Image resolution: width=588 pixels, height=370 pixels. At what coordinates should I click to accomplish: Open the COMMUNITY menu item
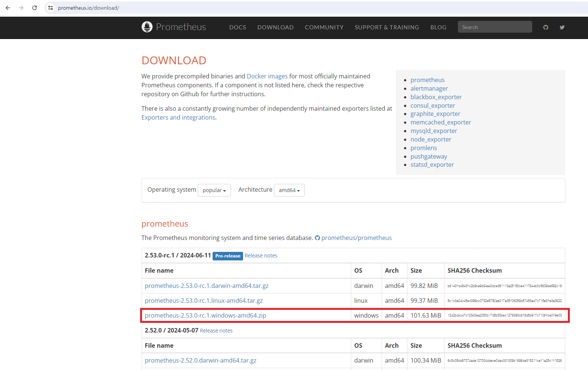[x=324, y=27]
